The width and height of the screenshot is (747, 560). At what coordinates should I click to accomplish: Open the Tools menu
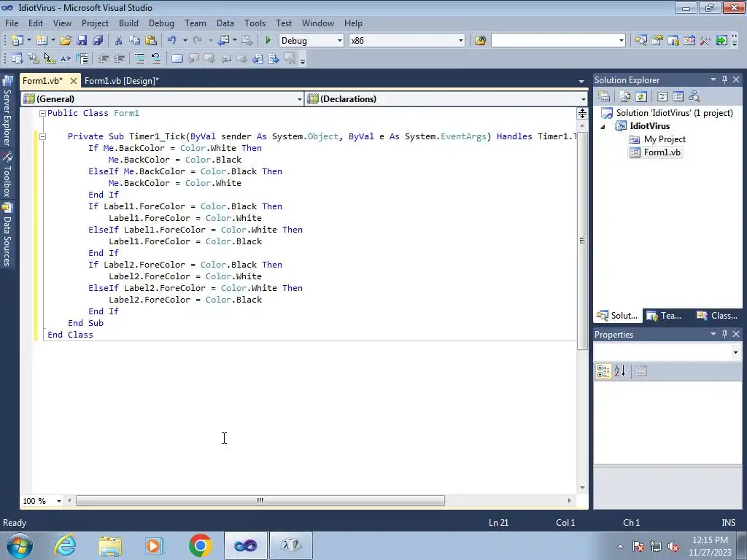pos(255,23)
